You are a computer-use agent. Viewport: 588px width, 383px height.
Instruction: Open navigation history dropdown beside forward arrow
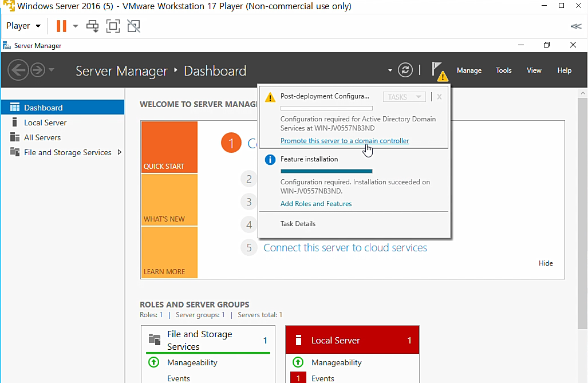[x=52, y=70]
